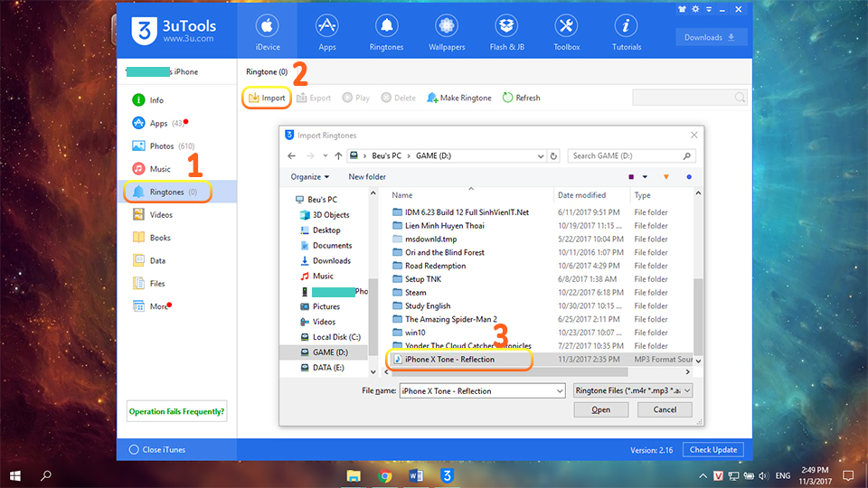Switch to Ringtones top tab
Viewport: 868px width, 488px height.
[386, 31]
